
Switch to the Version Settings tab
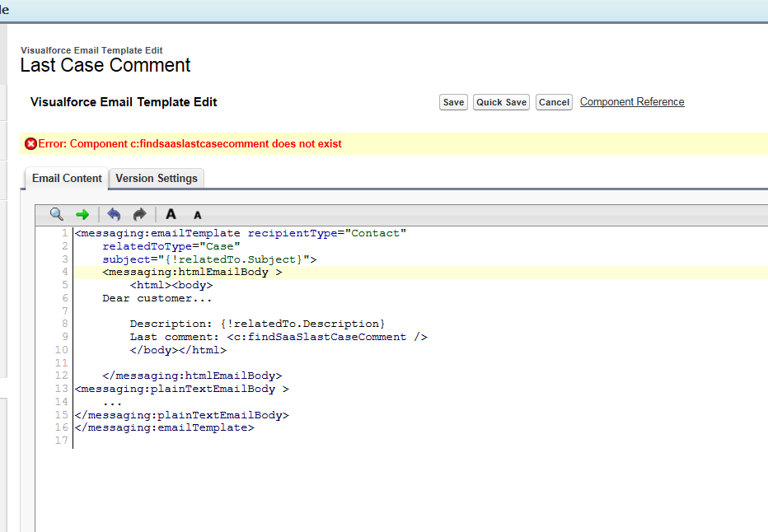pos(157,178)
